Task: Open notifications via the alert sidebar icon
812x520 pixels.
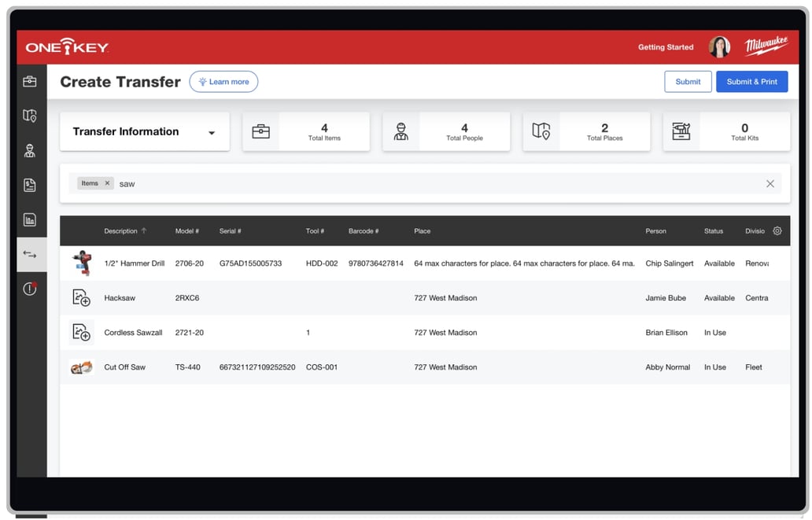Action: [30, 289]
